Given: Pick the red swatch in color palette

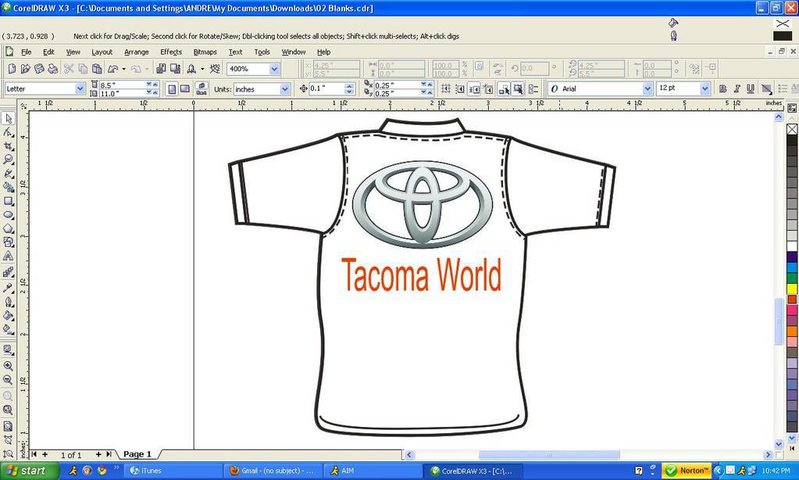Looking at the screenshot, I should click(792, 300).
